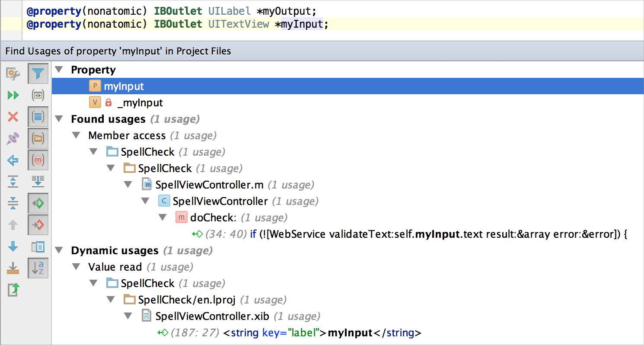Click 'doCheck:' method name
644x345 pixels.
pyautogui.click(x=214, y=217)
